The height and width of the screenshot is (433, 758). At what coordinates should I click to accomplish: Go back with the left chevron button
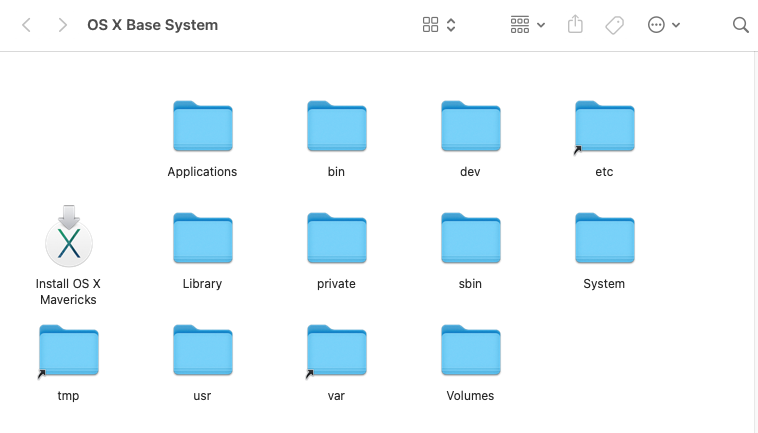pos(27,25)
